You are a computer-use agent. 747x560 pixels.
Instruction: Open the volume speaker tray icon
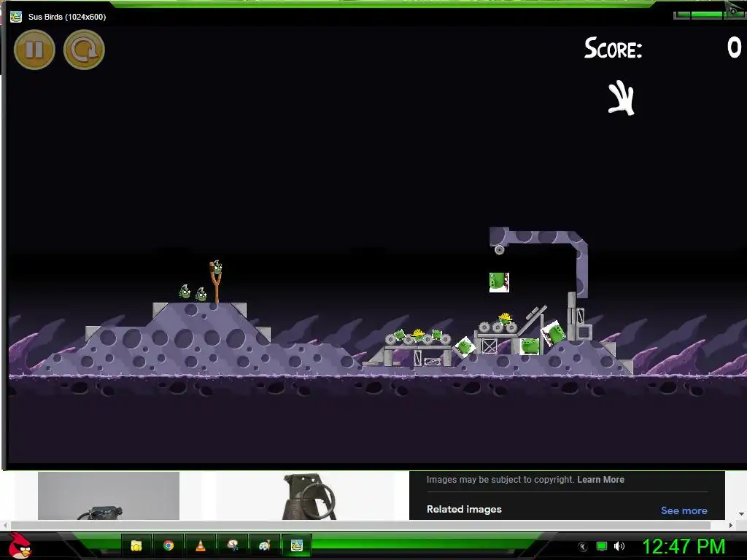(619, 546)
